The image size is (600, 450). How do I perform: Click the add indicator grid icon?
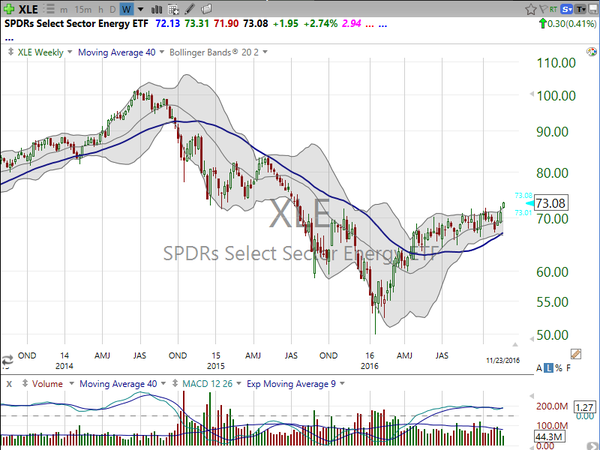coord(173,9)
